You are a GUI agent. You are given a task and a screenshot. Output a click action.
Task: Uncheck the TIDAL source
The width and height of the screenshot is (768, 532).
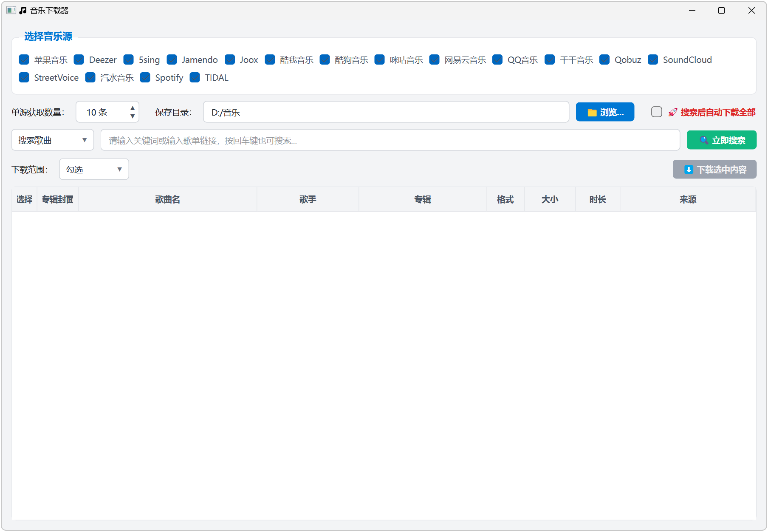(x=195, y=78)
